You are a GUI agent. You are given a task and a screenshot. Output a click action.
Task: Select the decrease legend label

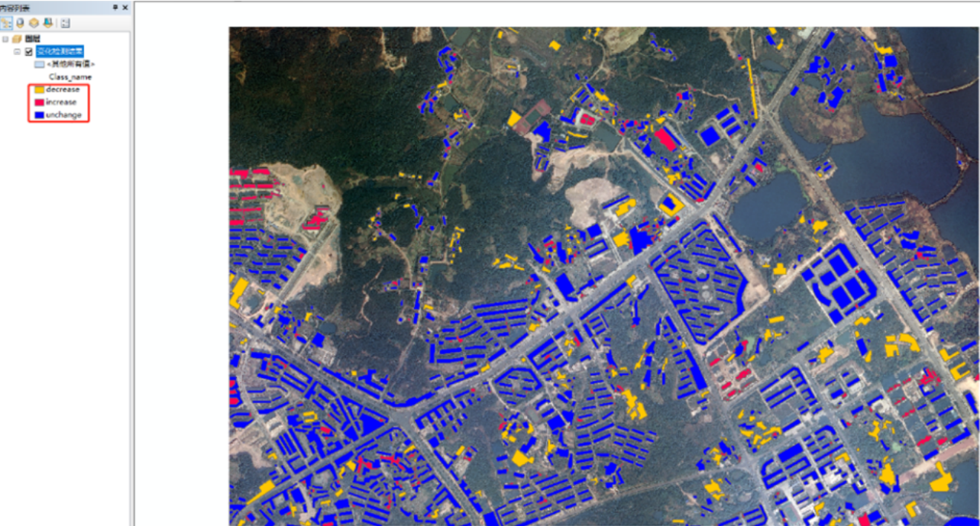63,90
